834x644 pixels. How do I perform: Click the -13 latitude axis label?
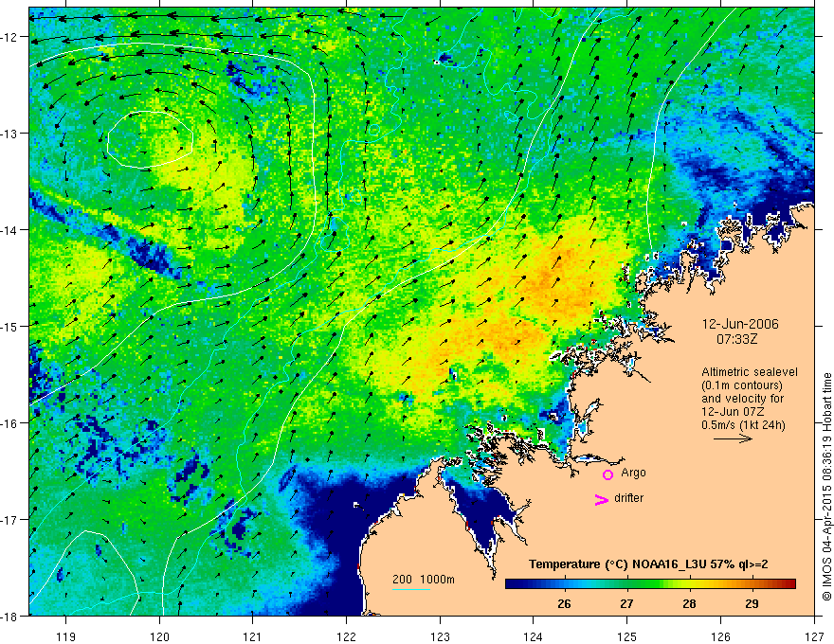point(10,133)
